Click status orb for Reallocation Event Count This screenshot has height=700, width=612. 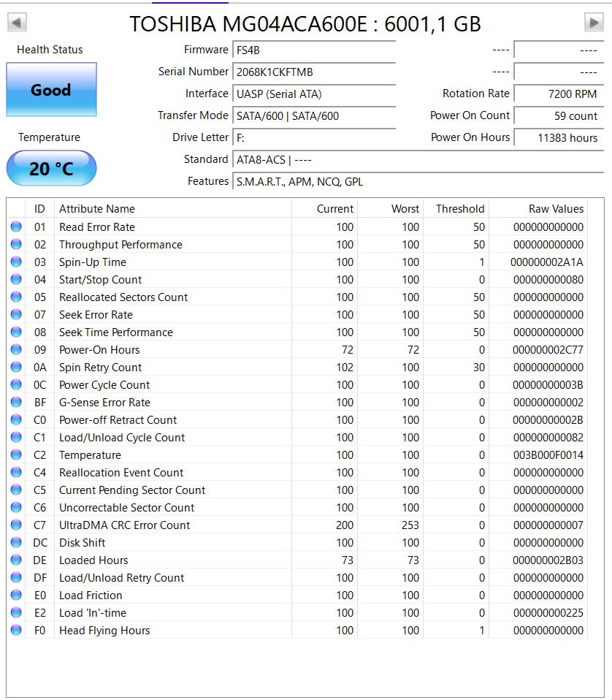point(16,472)
